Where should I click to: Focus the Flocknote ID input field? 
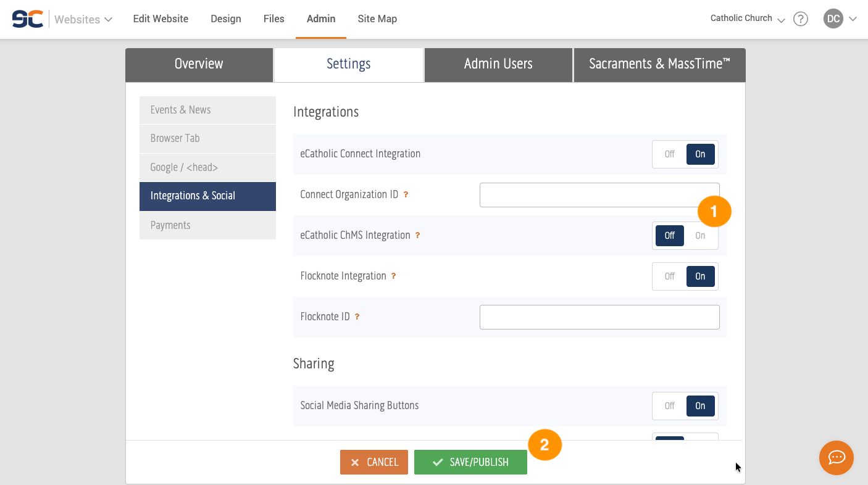(599, 317)
